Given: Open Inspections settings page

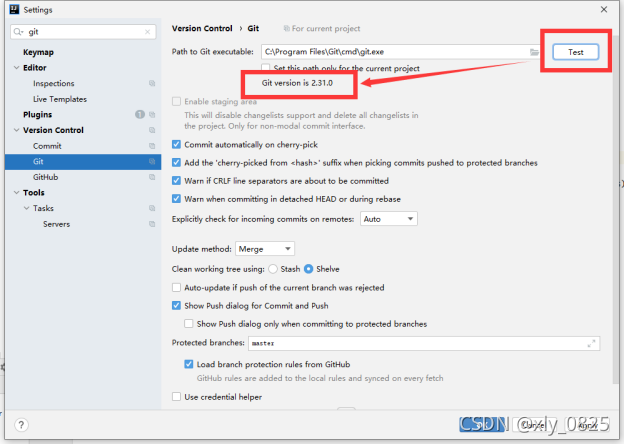Looking at the screenshot, I should pos(54,84).
